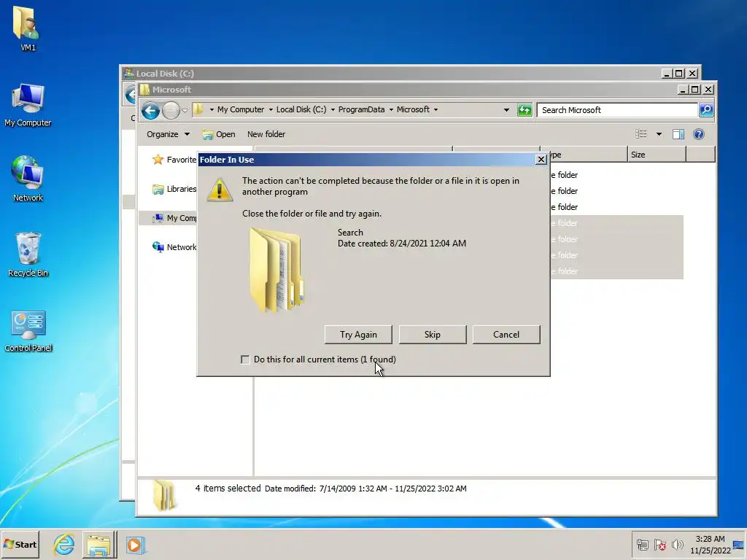Close the Folder In Use dialog
The width and height of the screenshot is (747, 560).
pyautogui.click(x=541, y=160)
